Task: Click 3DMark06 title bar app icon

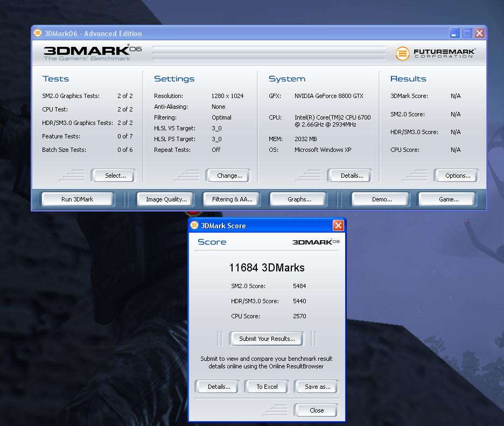Action: [x=38, y=33]
